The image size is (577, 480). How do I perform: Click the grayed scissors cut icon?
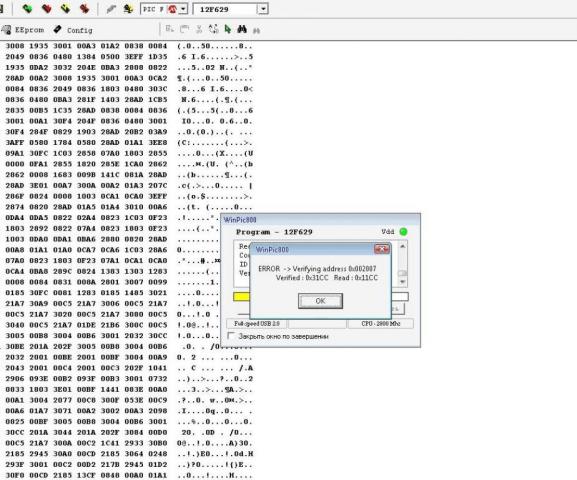point(199,29)
